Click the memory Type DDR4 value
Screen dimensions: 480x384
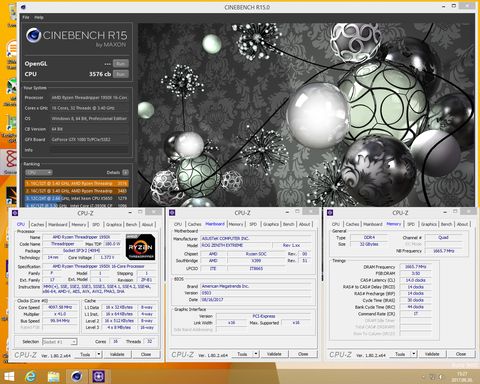tap(369, 237)
